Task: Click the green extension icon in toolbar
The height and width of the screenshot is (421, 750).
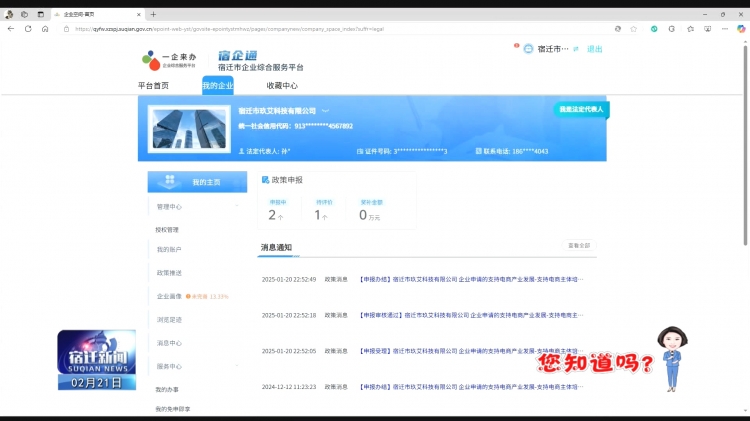Action: click(654, 29)
